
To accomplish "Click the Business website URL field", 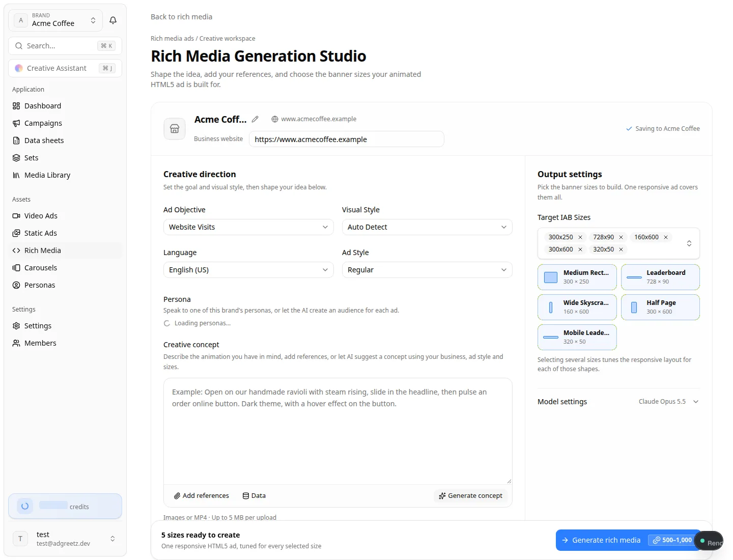I will [x=346, y=139].
